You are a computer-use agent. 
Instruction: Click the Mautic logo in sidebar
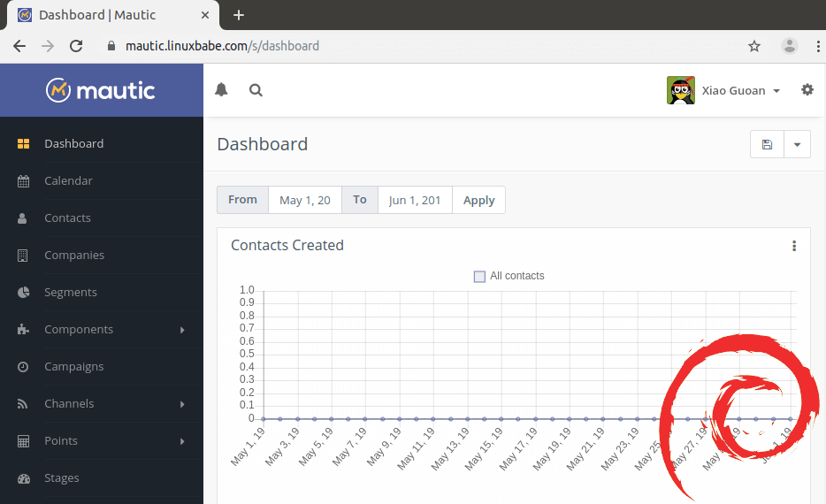click(x=101, y=90)
